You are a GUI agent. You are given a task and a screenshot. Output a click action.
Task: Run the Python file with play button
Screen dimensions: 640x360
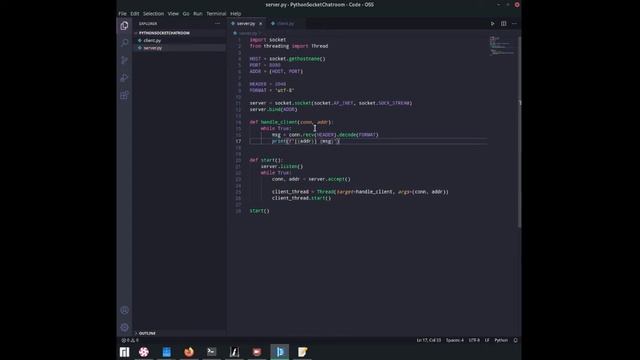[492, 24]
